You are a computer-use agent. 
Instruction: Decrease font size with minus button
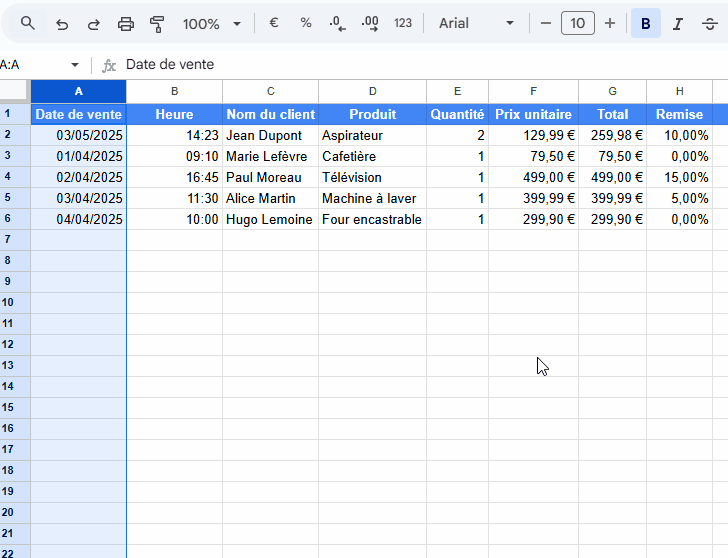pyautogui.click(x=546, y=23)
